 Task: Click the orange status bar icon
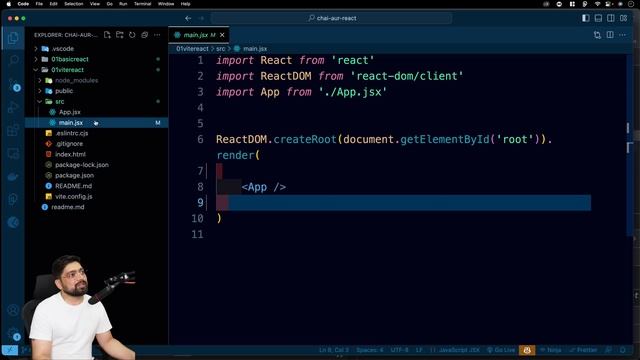click(x=527, y=350)
